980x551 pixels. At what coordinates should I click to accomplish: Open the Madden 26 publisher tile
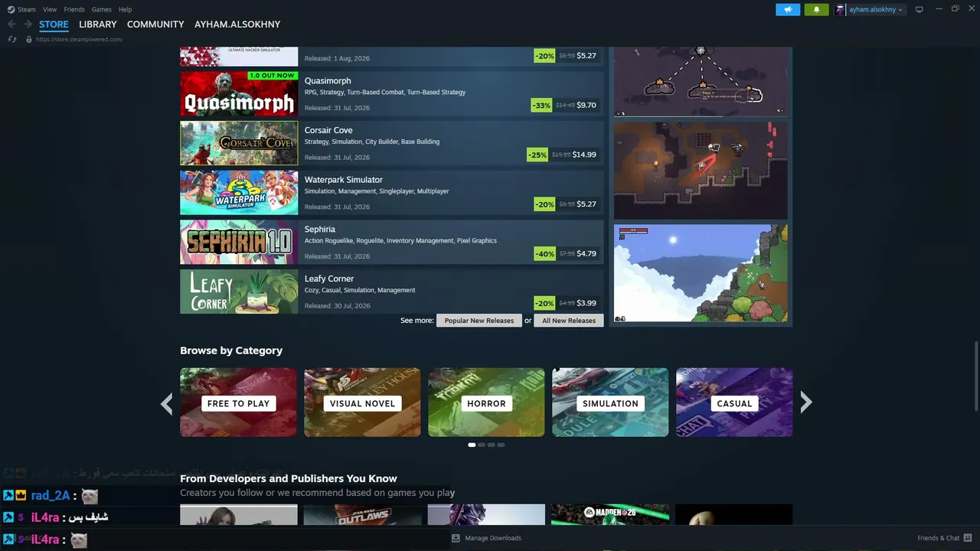coord(610,514)
